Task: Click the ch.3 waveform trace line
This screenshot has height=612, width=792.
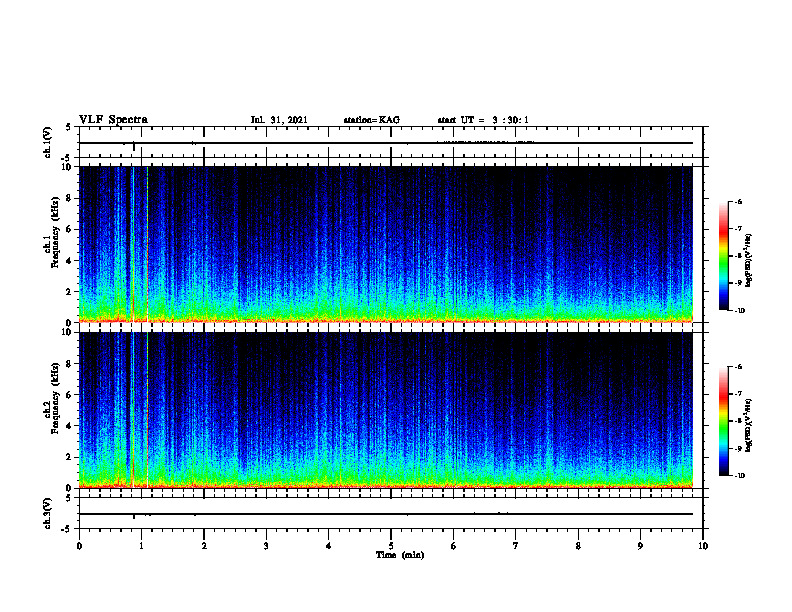Action: tap(386, 514)
